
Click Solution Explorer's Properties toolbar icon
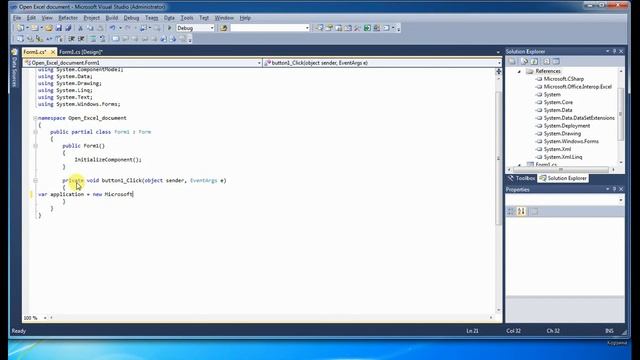click(x=512, y=61)
